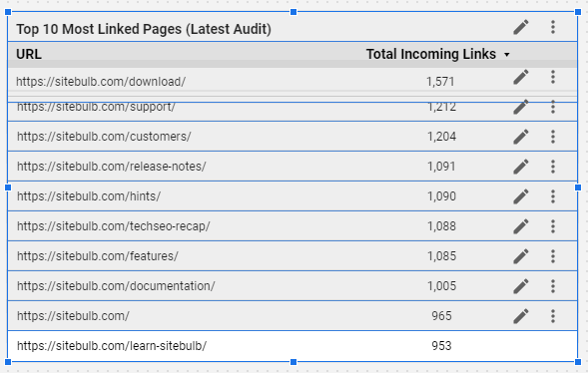Click the edit pencil in the chart title row

pos(521,27)
